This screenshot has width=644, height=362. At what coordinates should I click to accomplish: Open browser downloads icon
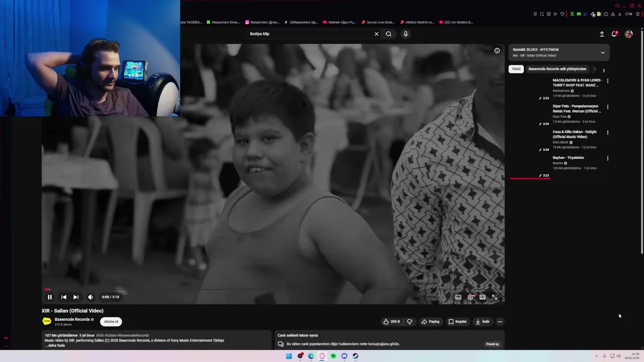(619, 14)
